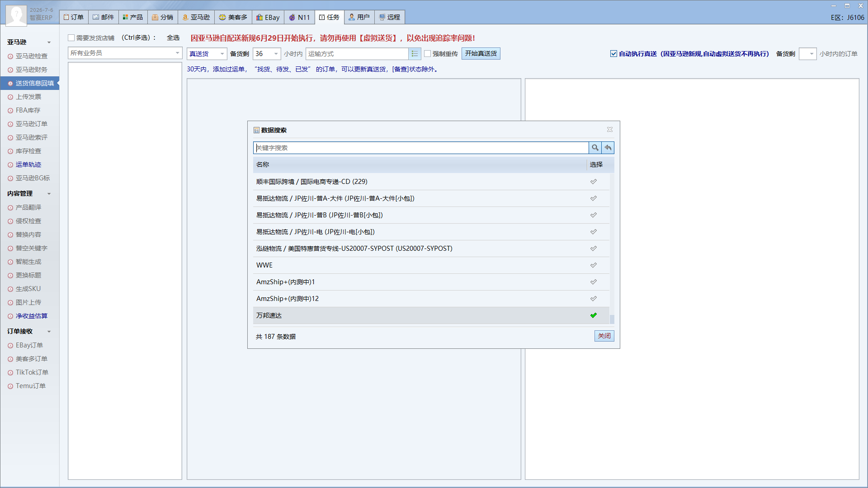Close the 数据搜索 dialog with X icon
Viewport: 868px width, 488px height.
point(610,130)
